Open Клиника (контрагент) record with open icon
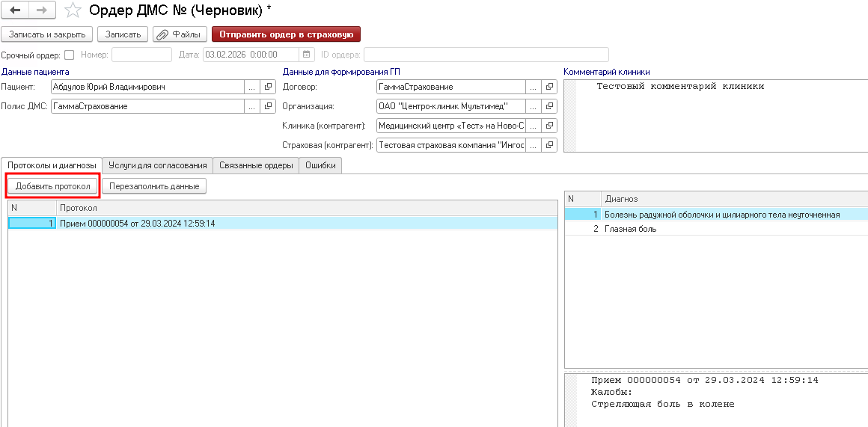The height and width of the screenshot is (427, 868). point(550,126)
